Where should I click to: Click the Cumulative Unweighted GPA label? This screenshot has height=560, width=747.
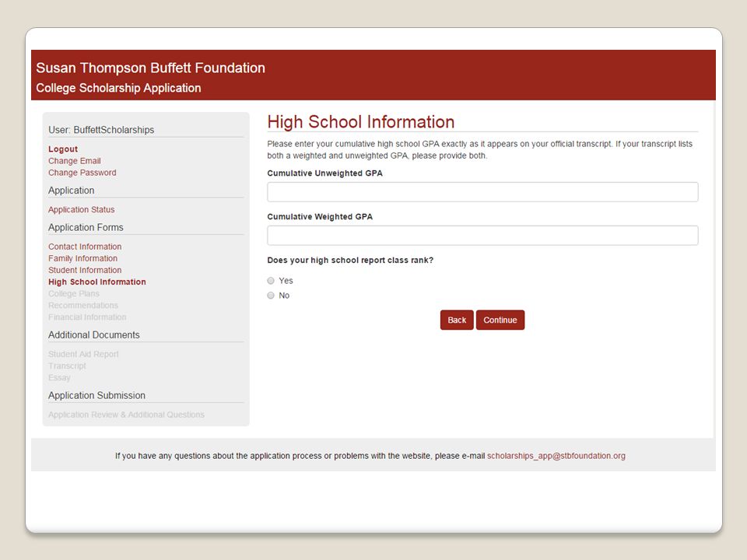[x=325, y=173]
